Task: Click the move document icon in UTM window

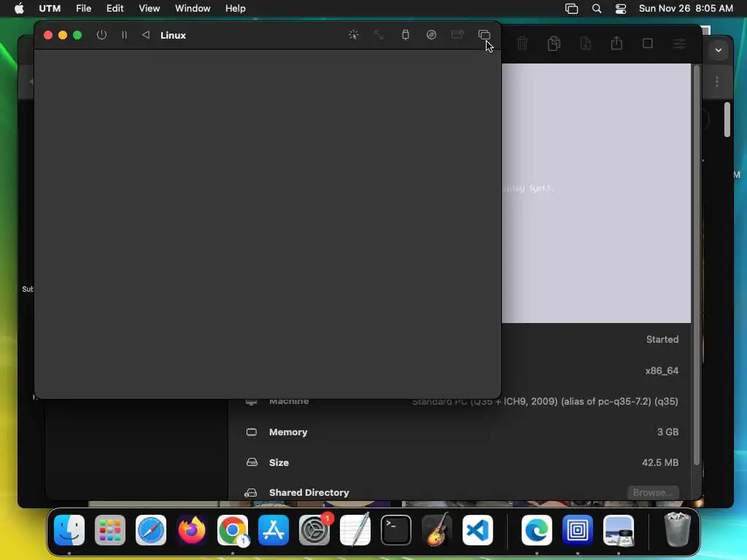Action: point(586,43)
